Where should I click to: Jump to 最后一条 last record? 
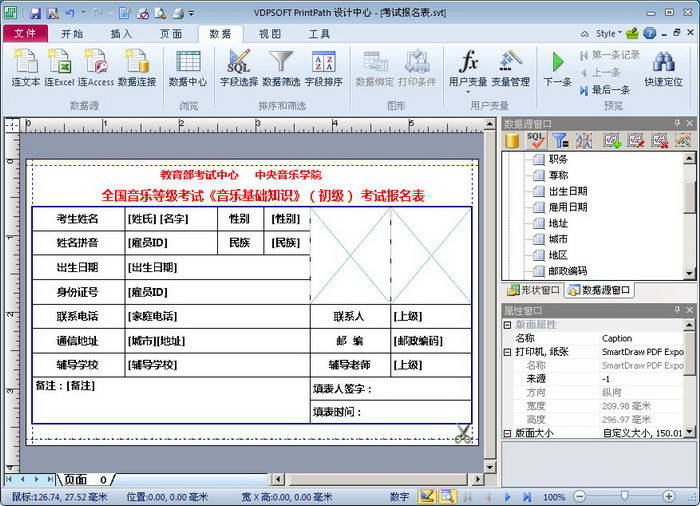pyautogui.click(x=603, y=89)
